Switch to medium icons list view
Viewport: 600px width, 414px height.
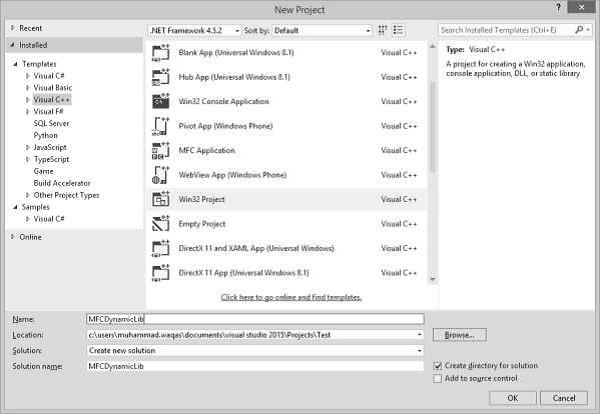pos(398,30)
